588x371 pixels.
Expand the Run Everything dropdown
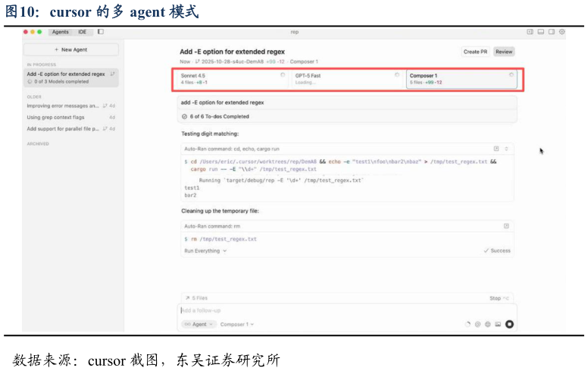205,250
